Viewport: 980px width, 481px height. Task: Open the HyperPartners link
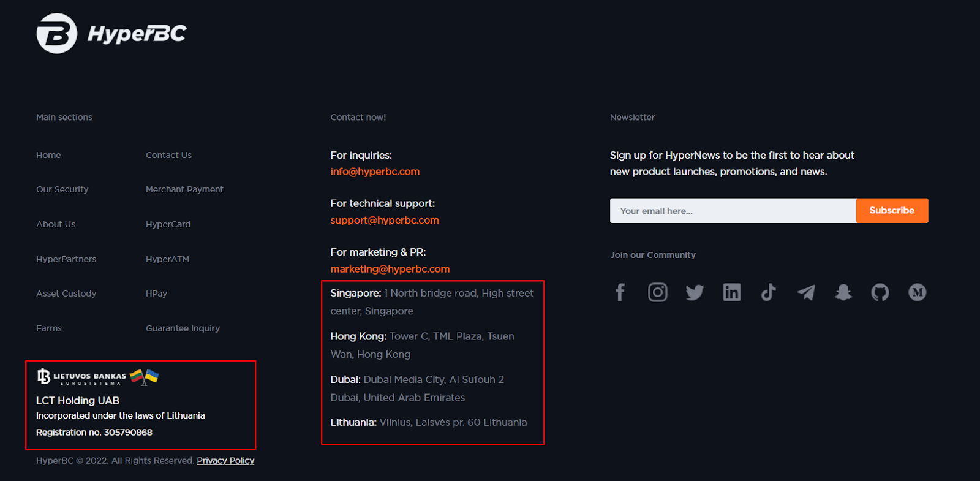tap(66, 259)
